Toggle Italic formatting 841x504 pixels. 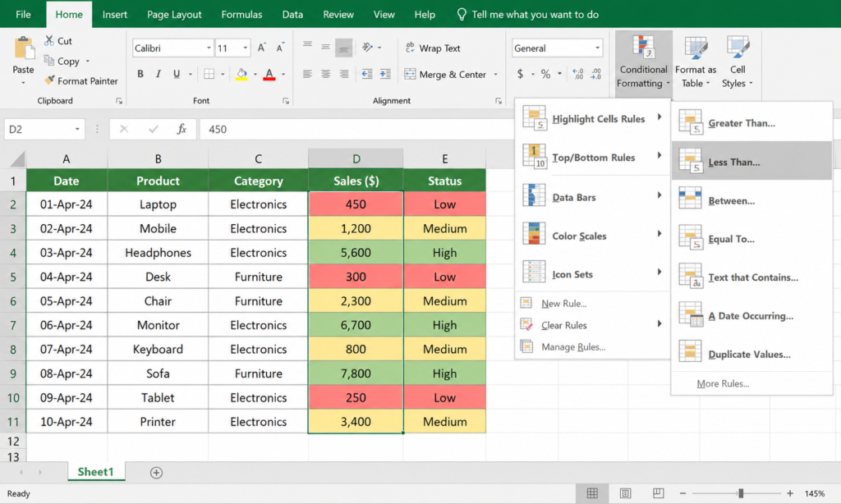click(x=159, y=74)
